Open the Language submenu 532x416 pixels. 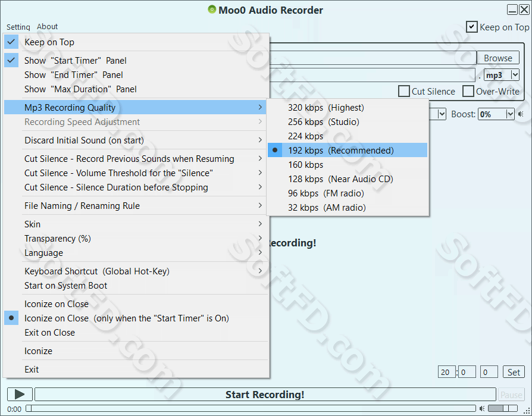(136, 252)
